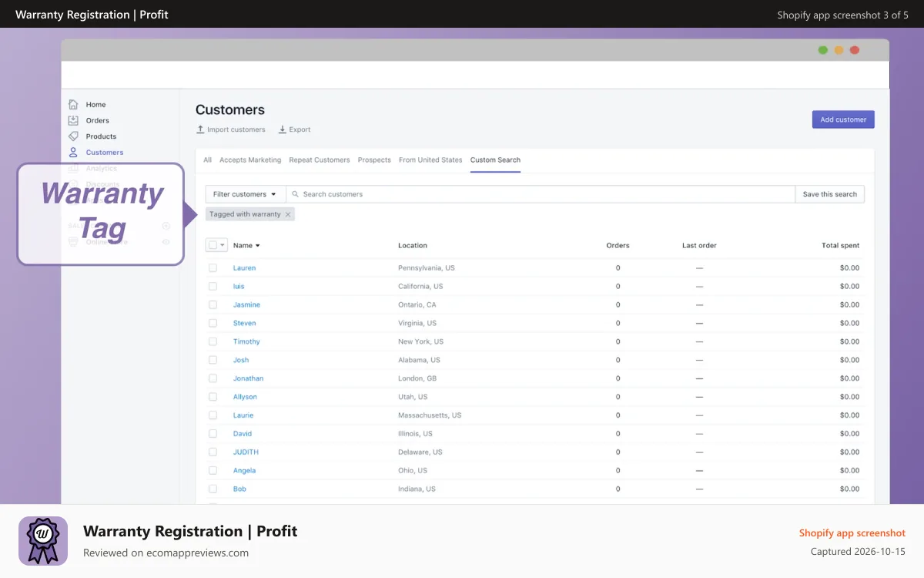Open customer Jasmine's profile

[x=246, y=305]
